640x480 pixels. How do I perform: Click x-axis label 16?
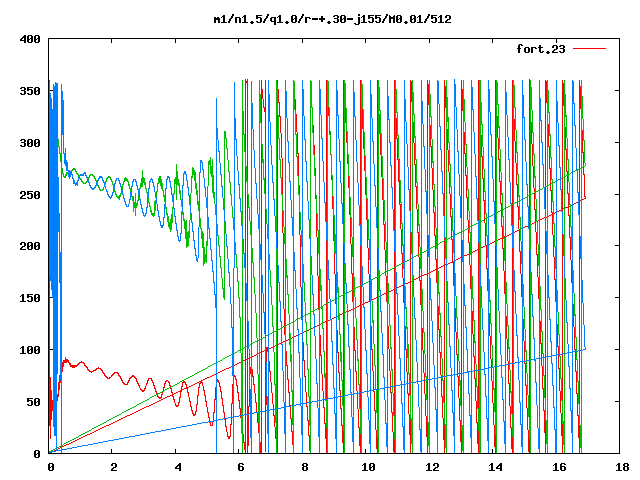pyautogui.click(x=559, y=467)
